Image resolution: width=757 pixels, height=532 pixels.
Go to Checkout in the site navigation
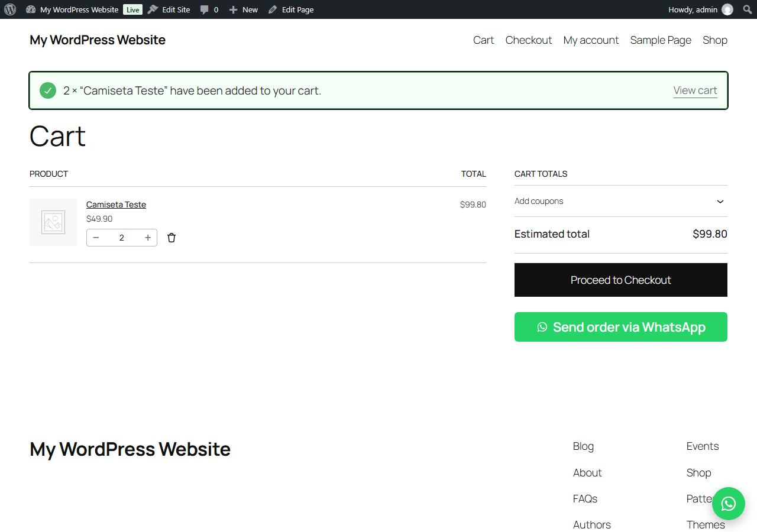529,40
